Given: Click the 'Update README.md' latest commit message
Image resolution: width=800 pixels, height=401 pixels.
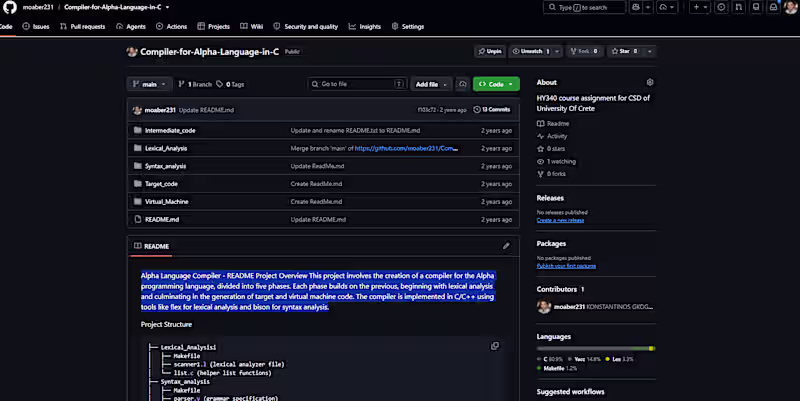Looking at the screenshot, I should click(x=206, y=110).
